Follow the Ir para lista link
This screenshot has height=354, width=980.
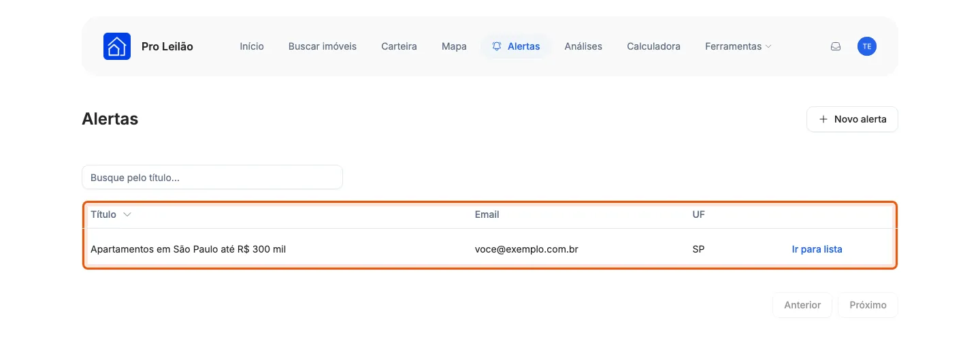click(817, 249)
